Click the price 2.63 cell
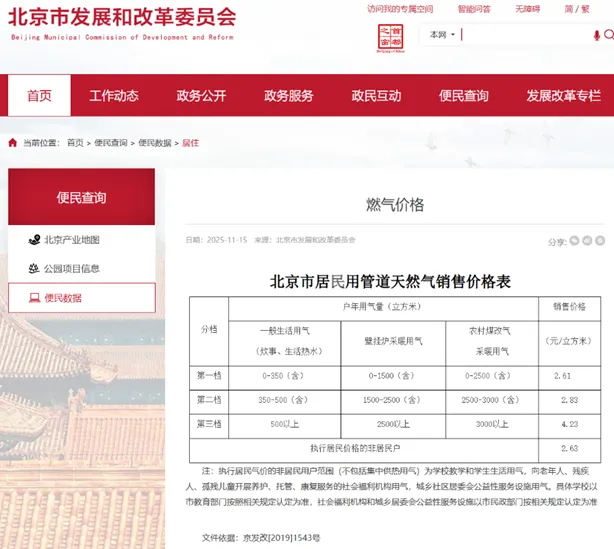Image resolution: width=614 pixels, height=549 pixels. click(569, 448)
